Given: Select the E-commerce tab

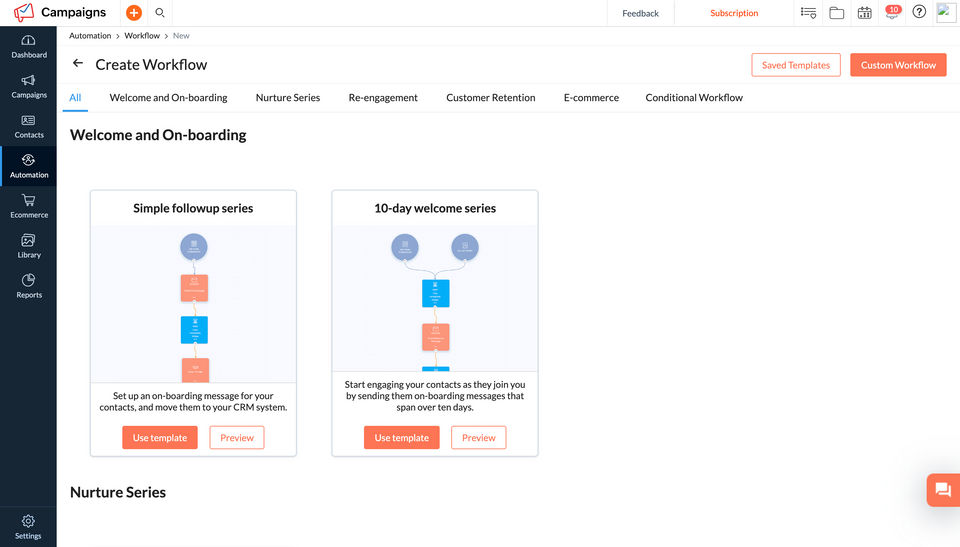Looking at the screenshot, I should (591, 98).
